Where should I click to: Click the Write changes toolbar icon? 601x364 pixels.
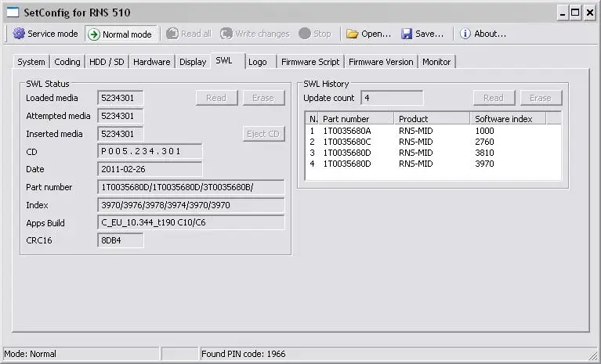pyautogui.click(x=226, y=34)
